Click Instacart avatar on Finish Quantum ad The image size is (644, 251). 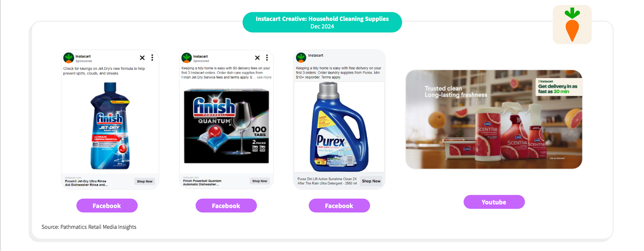[x=186, y=58]
